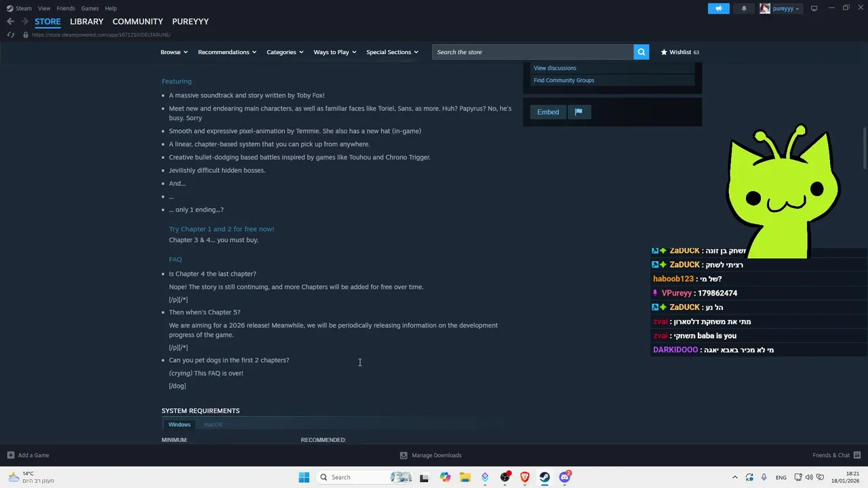Click the 'Then when's Chapter 5?' question
The width and height of the screenshot is (868, 488).
(x=204, y=312)
